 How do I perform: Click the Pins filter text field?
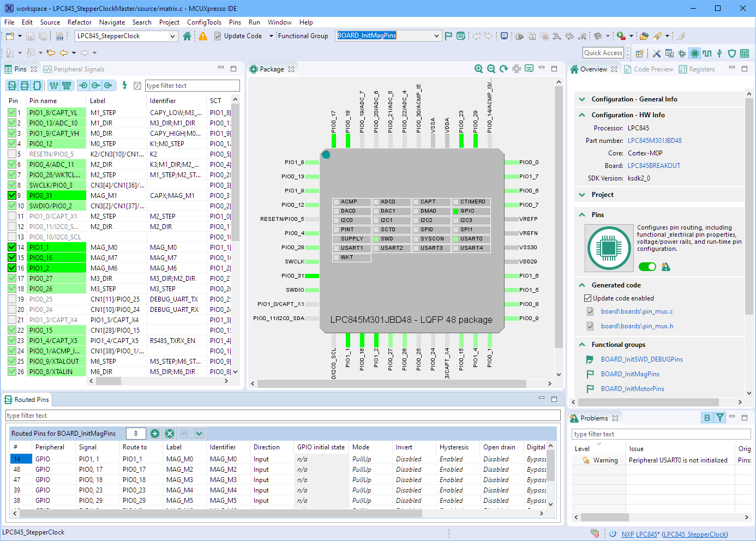[x=192, y=86]
